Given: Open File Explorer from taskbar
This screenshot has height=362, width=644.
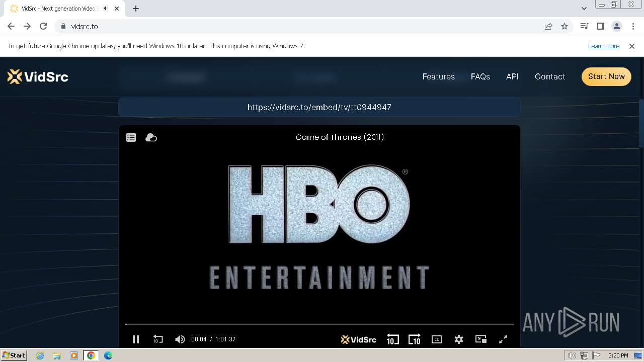Looking at the screenshot, I should pos(57,355).
